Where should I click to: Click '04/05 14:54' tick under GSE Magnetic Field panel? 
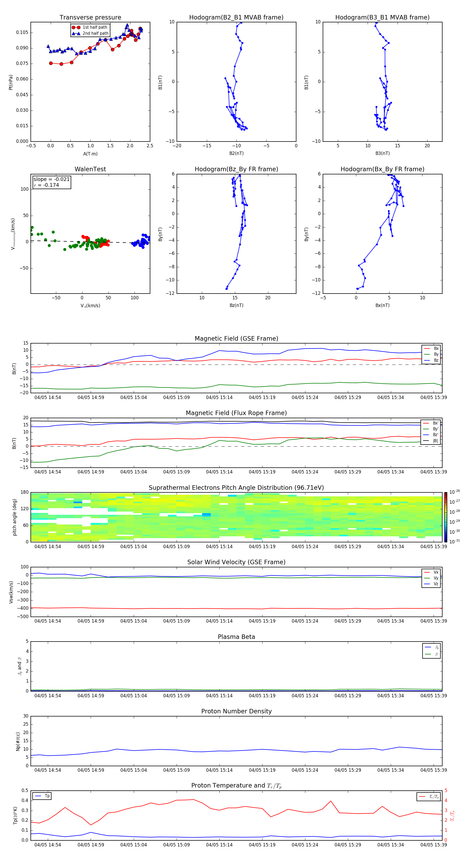48,397
